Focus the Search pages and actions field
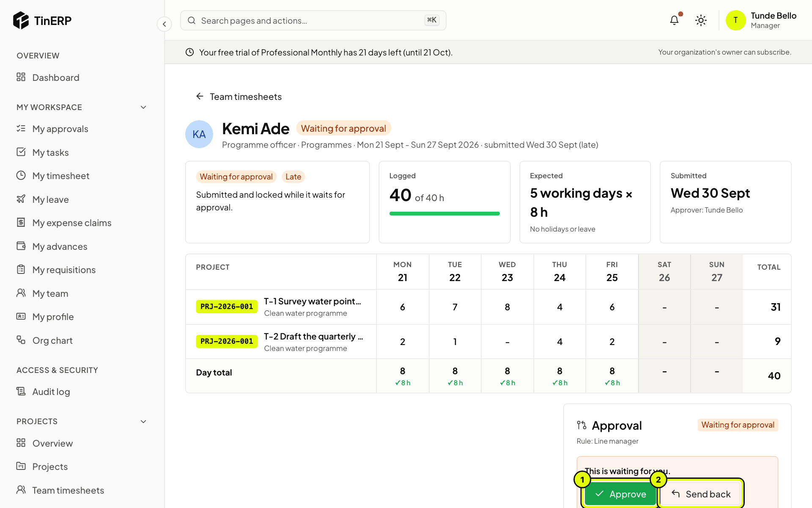Image resolution: width=812 pixels, height=508 pixels. coord(313,20)
